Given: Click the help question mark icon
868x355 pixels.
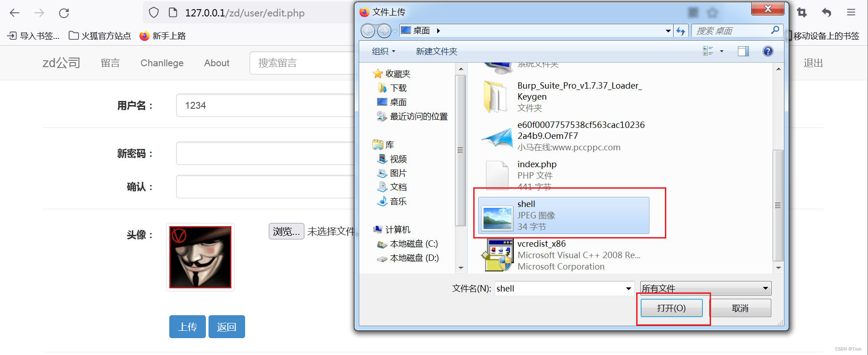Looking at the screenshot, I should 768,51.
